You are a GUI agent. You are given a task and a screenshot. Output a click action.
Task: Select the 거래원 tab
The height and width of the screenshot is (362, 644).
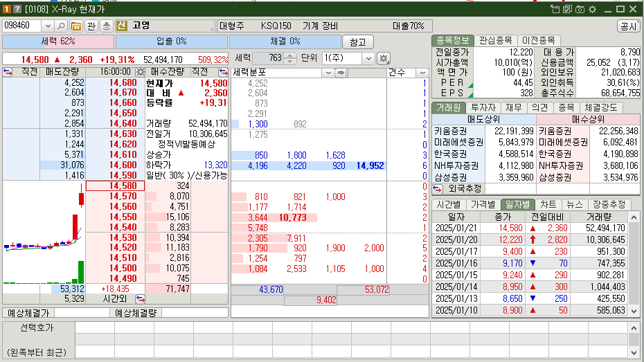449,107
